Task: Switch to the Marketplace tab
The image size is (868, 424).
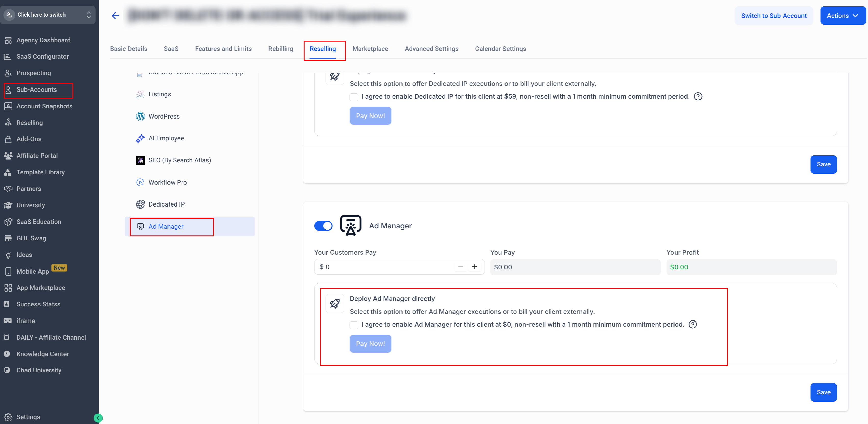Action: [370, 49]
